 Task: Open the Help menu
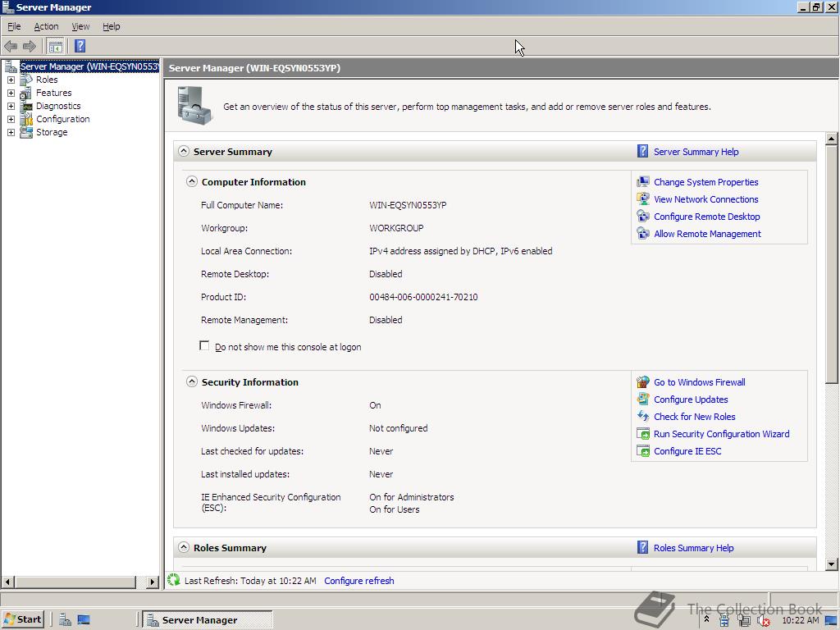click(112, 26)
